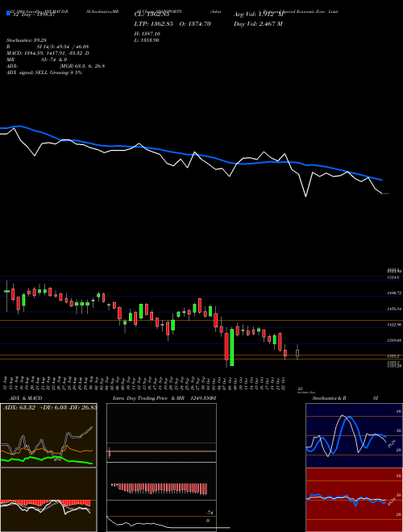
Task: Click the 'ADX signal: SELL' text
Action: click(27, 73)
